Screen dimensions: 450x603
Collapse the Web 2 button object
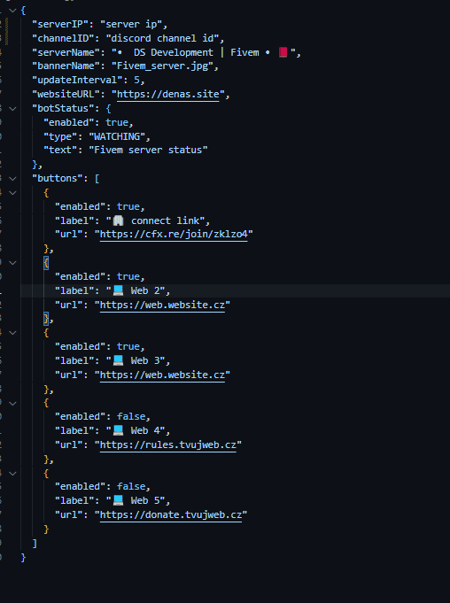click(x=13, y=263)
